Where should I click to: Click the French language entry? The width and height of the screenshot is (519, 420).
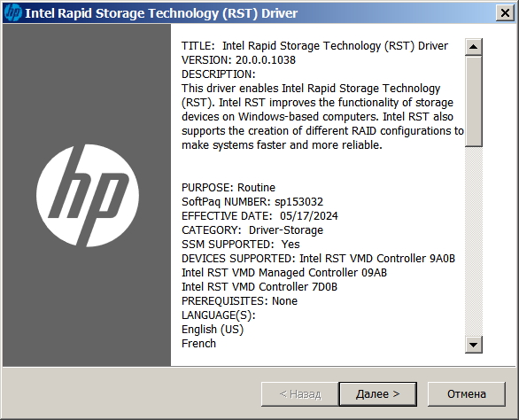pos(198,344)
